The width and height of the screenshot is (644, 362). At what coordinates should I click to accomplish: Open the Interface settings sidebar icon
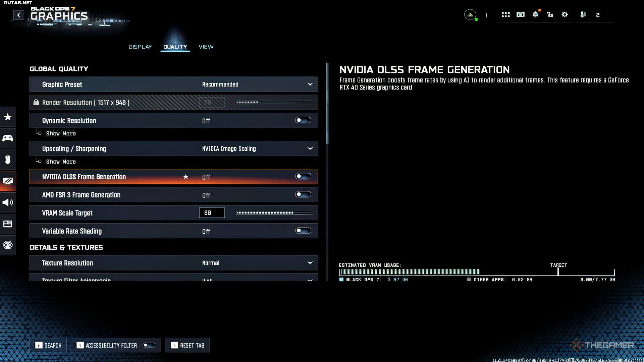8,224
